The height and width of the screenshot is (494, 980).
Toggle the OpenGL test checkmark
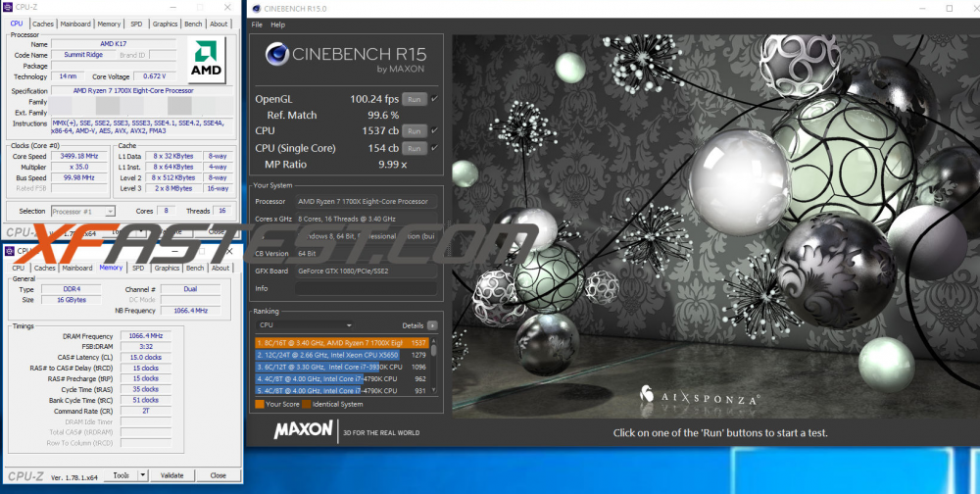tap(434, 99)
